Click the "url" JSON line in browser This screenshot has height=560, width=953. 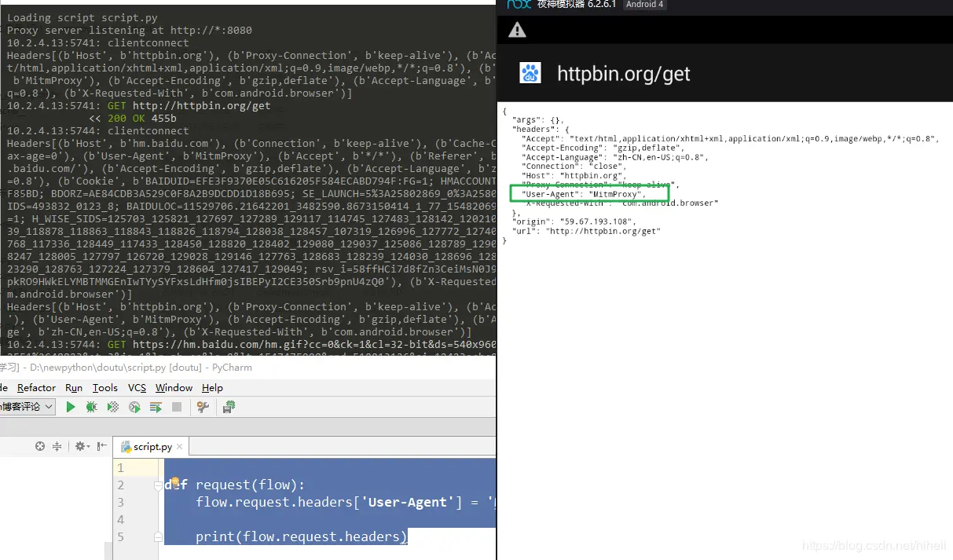(x=586, y=232)
